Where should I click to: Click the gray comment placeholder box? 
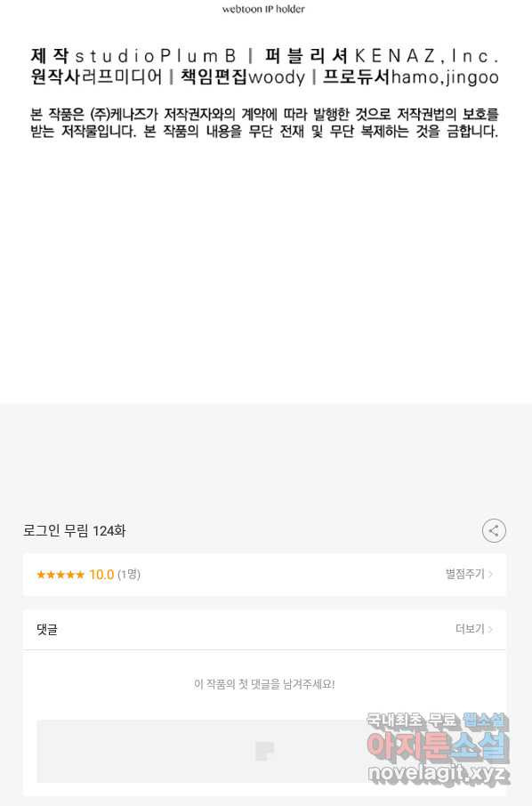265,751
